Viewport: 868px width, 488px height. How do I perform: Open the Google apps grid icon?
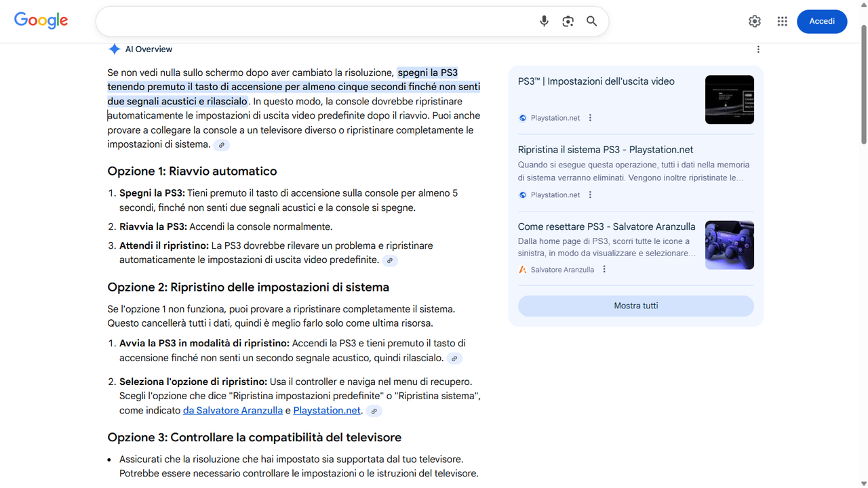tap(783, 21)
